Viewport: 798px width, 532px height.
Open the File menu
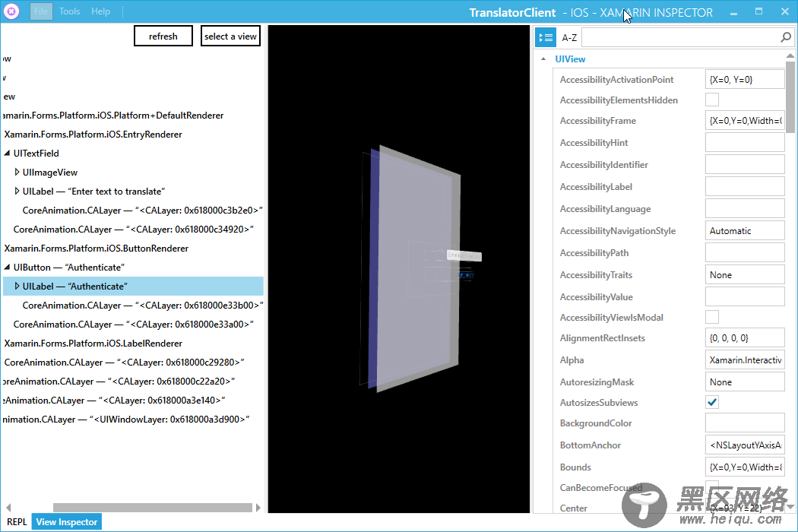point(41,11)
